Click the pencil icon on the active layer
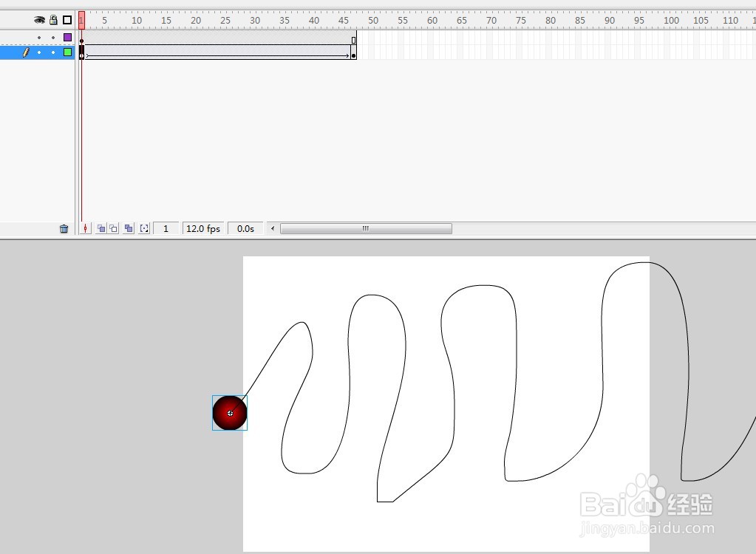The width and height of the screenshot is (756, 554). tap(26, 52)
